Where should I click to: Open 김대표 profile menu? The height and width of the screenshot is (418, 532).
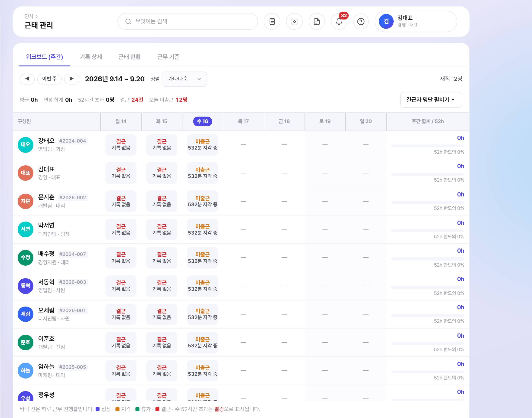pyautogui.click(x=416, y=22)
